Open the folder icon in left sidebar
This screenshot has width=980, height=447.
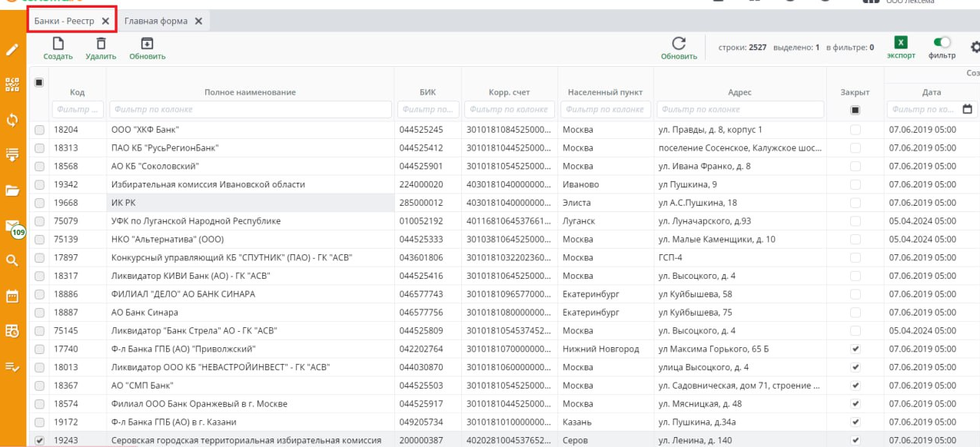click(x=12, y=190)
